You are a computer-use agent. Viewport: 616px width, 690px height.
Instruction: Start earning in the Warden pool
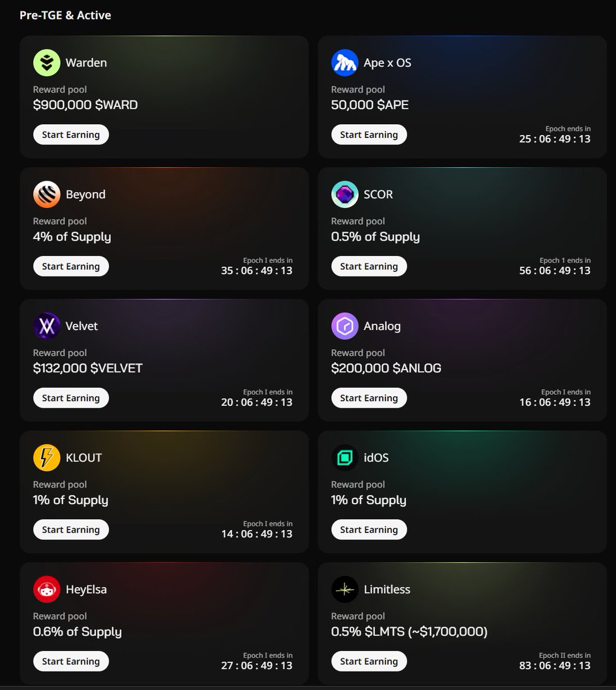coord(71,135)
